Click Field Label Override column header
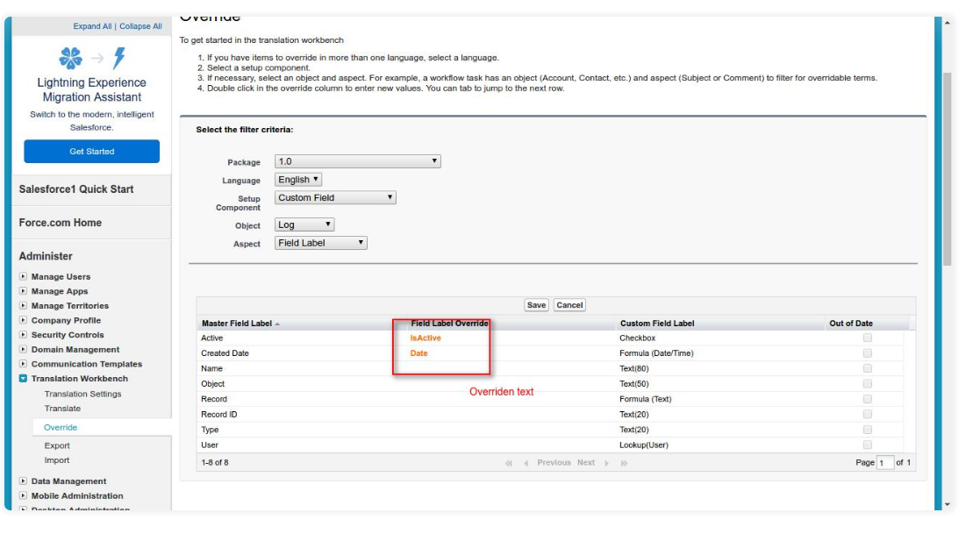980x534 pixels. point(449,324)
